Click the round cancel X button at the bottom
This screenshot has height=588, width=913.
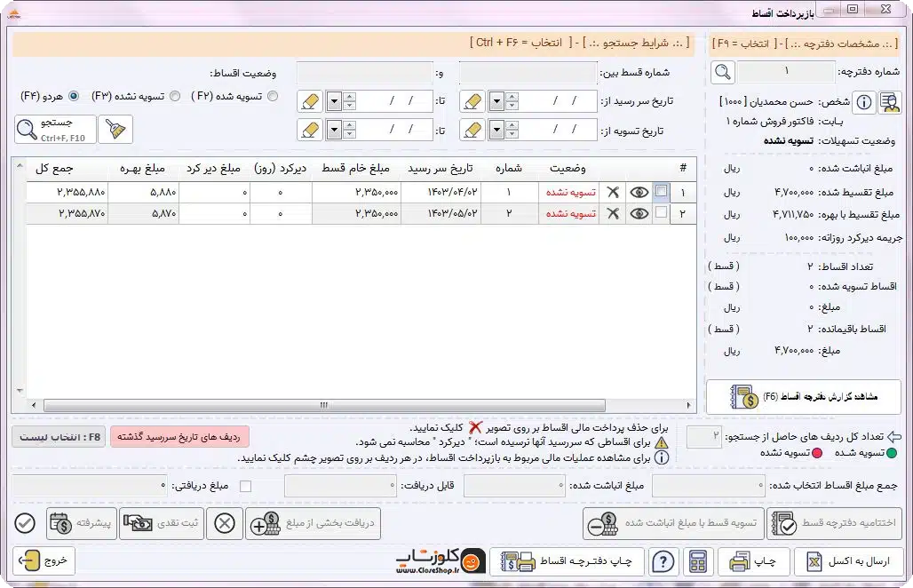tap(224, 523)
